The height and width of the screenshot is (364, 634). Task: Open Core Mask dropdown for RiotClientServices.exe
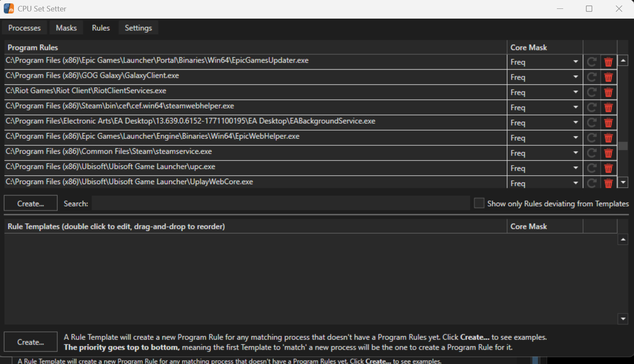tap(545, 92)
